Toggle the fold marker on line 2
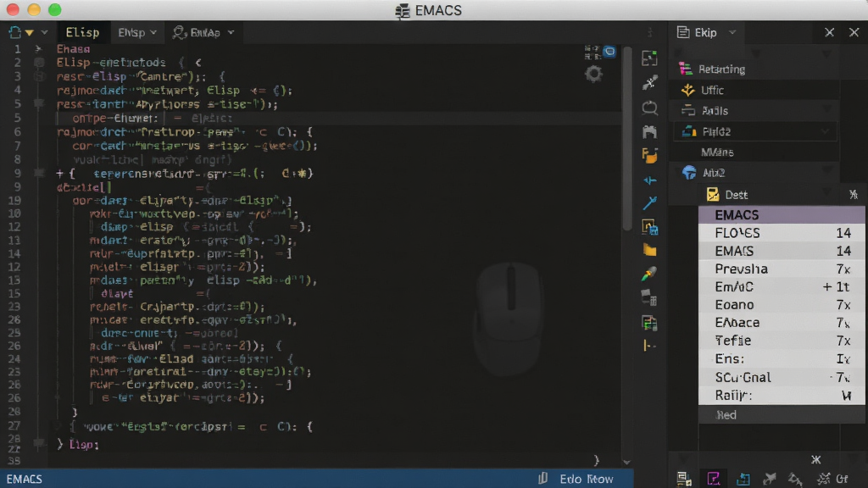The image size is (868, 488). click(x=39, y=63)
